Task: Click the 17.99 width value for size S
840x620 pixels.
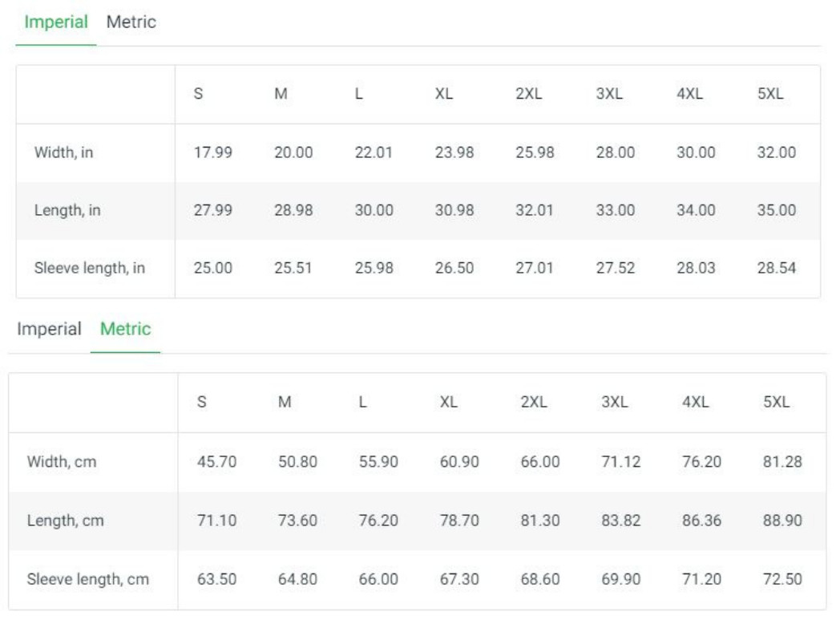Action: pyautogui.click(x=212, y=152)
